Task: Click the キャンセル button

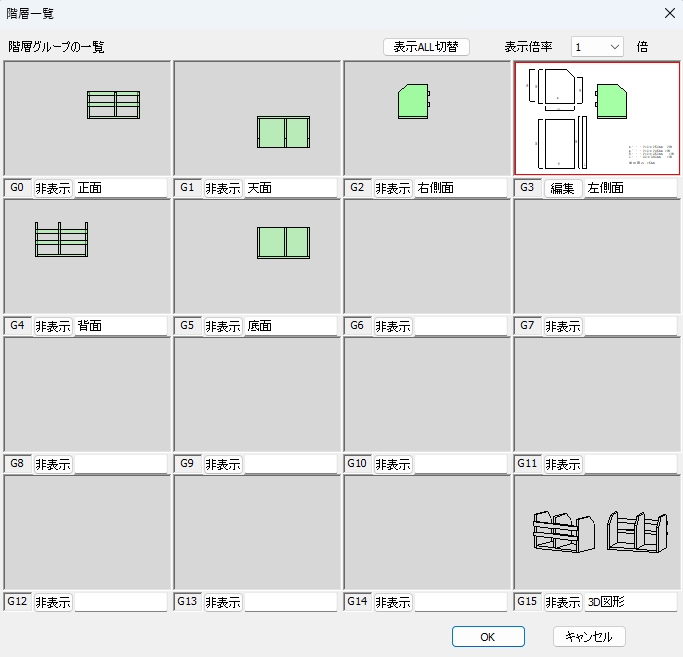Action: (x=589, y=637)
